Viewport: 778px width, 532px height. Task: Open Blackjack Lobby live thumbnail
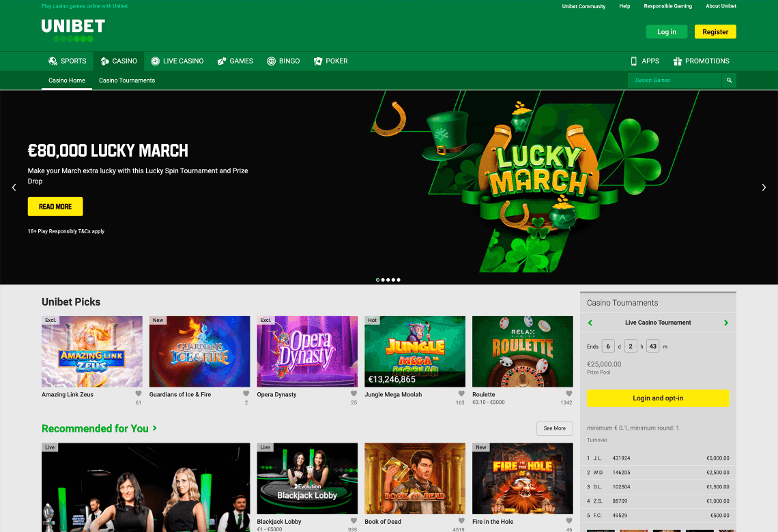[x=307, y=478]
